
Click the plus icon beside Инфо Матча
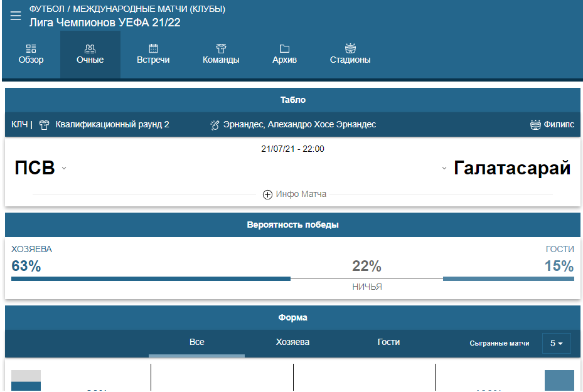click(267, 194)
